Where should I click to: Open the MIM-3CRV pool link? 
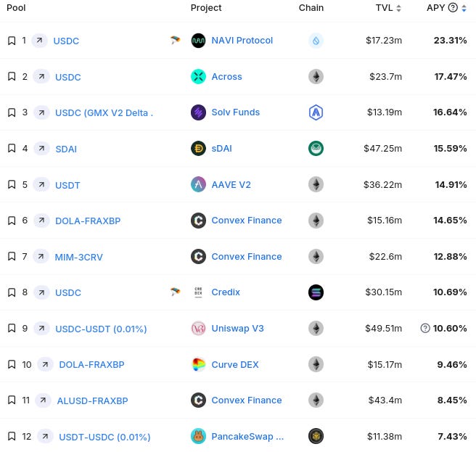78,257
